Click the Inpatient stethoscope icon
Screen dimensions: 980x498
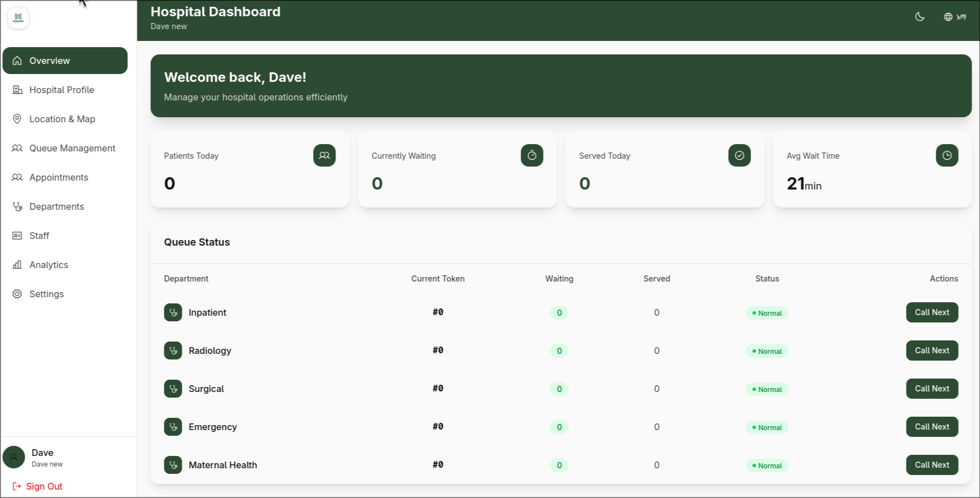(173, 312)
